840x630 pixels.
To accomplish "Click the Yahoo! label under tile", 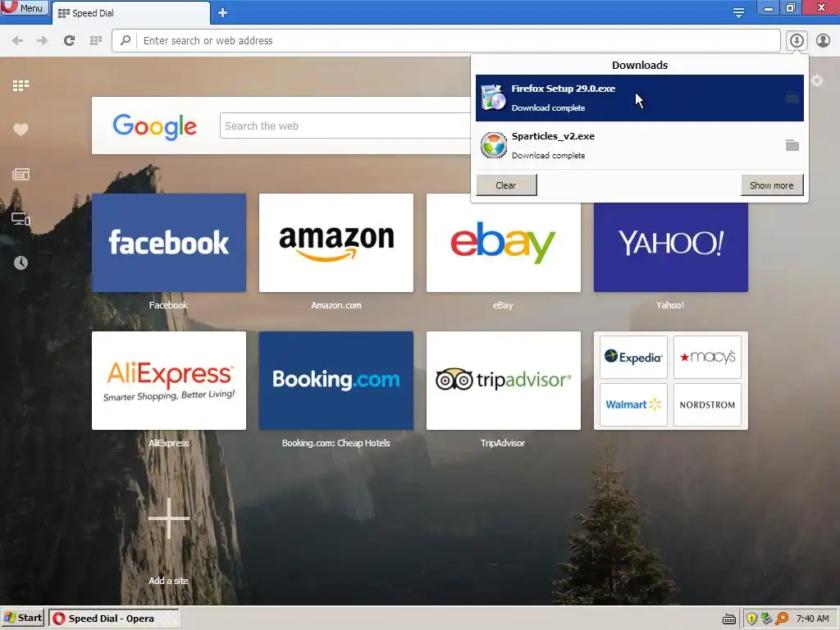I will pyautogui.click(x=670, y=305).
